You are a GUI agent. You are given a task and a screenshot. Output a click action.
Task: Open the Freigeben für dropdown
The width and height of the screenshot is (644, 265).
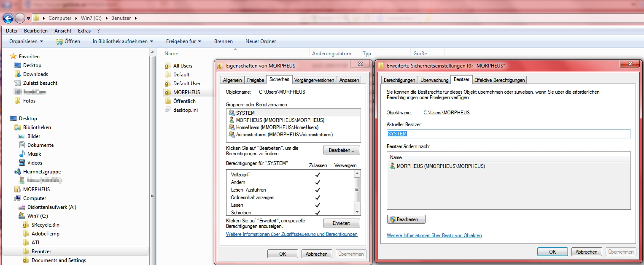click(183, 41)
